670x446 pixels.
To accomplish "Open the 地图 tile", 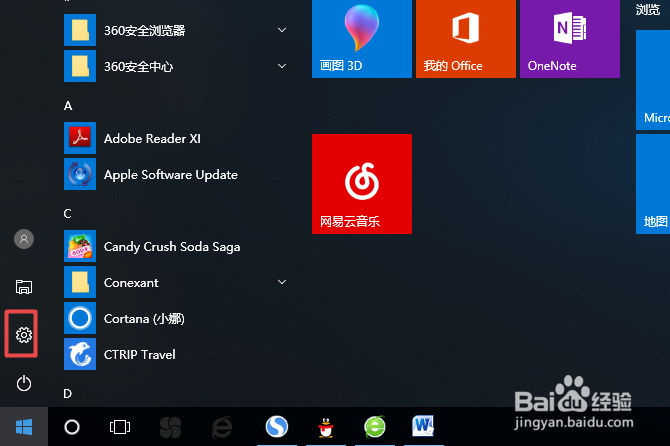I will click(x=653, y=184).
